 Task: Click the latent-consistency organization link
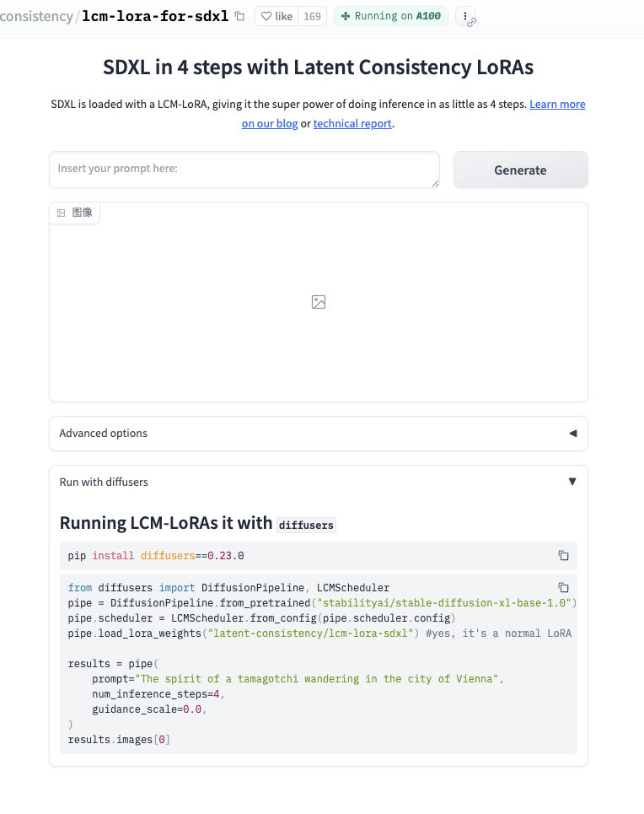pyautogui.click(x=36, y=16)
